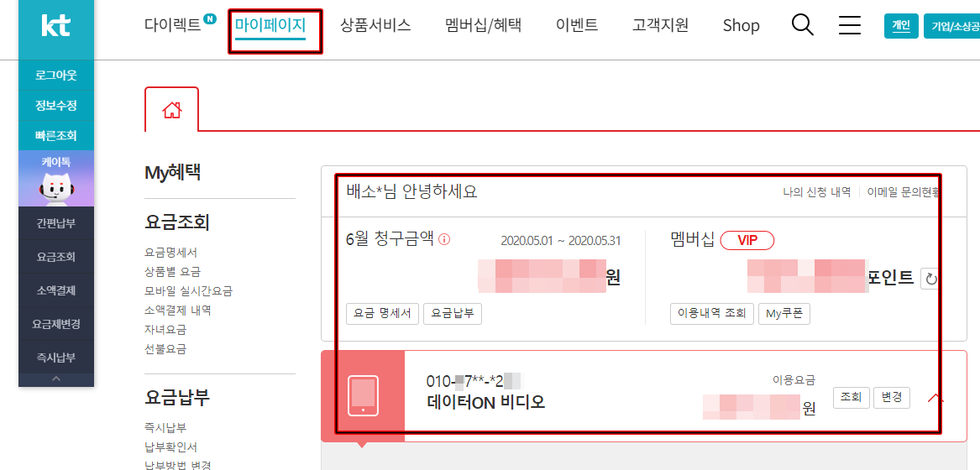Viewport: 980px width, 470px height.
Task: Click the billing amount info icon
Action: (444, 239)
